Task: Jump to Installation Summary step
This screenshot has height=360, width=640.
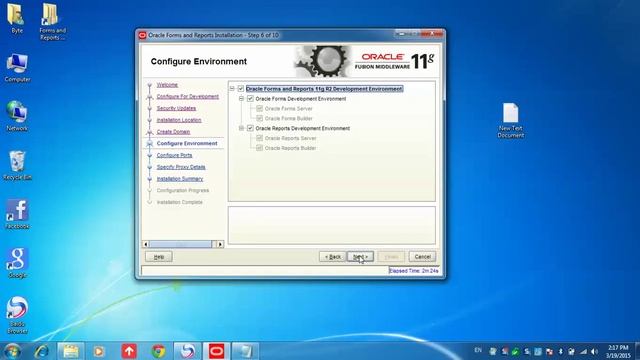Action: [x=180, y=179]
